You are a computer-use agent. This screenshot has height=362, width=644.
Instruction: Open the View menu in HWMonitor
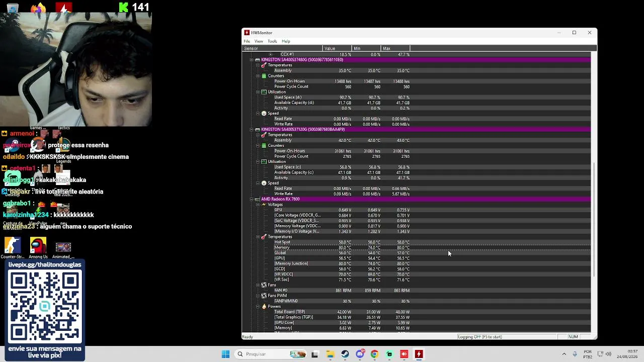click(x=259, y=41)
